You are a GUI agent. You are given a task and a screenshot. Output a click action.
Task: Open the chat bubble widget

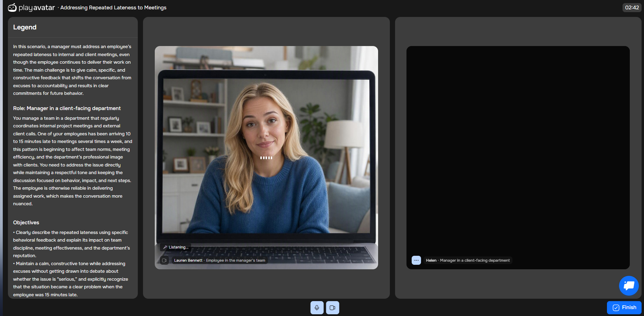[629, 286]
